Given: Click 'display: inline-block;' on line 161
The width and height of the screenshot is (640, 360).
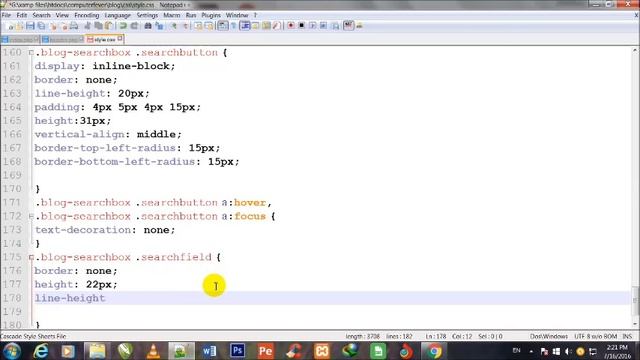Looking at the screenshot, I should click(x=105, y=66).
